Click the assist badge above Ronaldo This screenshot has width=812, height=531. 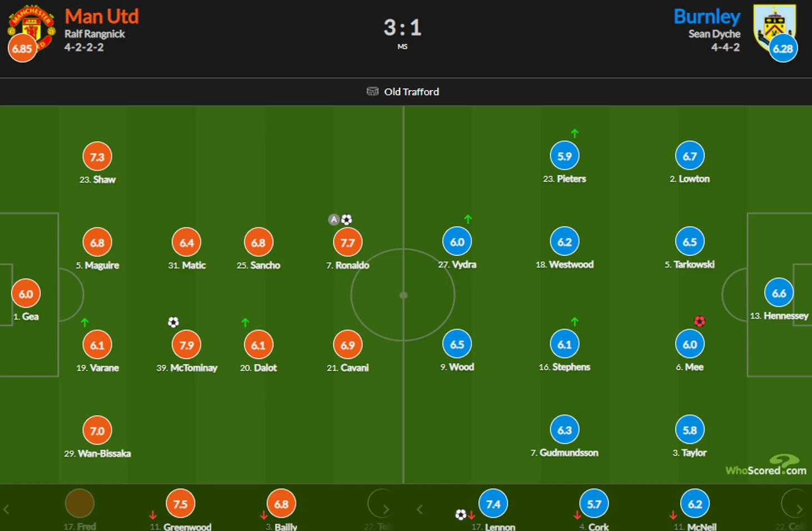click(x=334, y=220)
